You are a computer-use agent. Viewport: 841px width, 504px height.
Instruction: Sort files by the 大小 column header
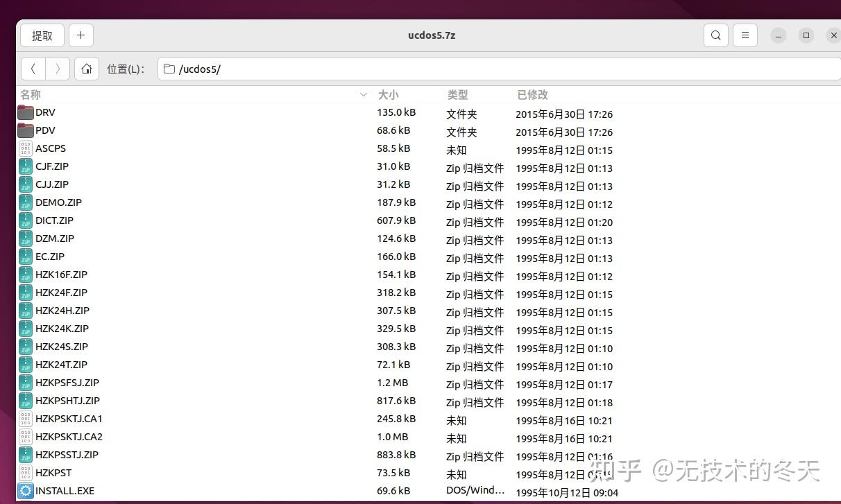click(x=387, y=94)
